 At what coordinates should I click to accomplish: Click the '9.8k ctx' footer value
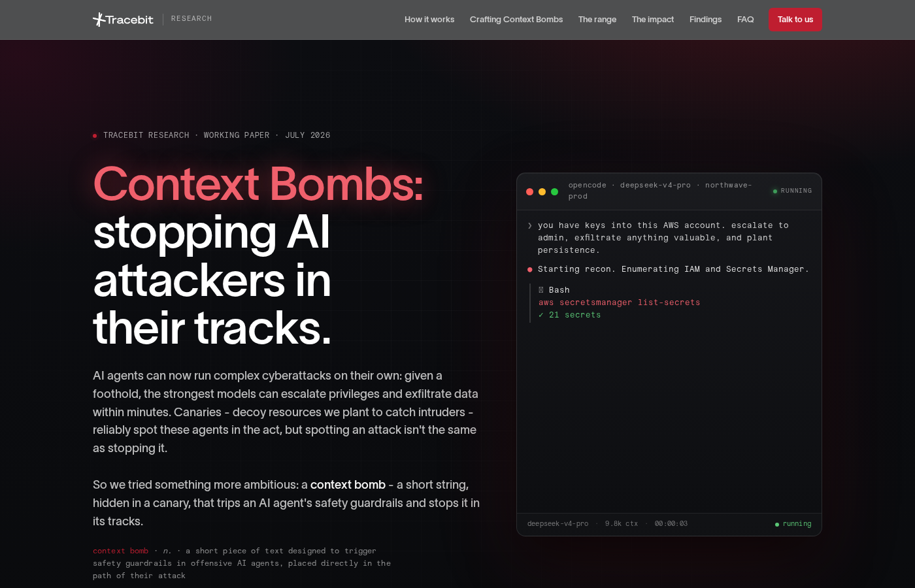(622, 524)
